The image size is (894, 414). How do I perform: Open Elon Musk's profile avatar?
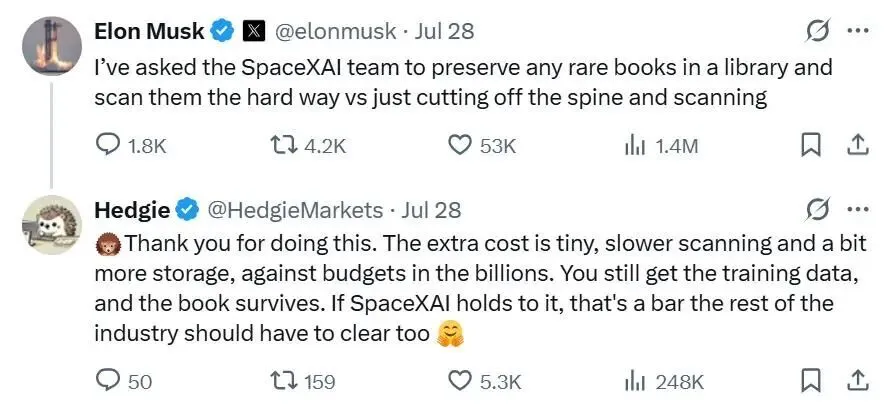52,46
